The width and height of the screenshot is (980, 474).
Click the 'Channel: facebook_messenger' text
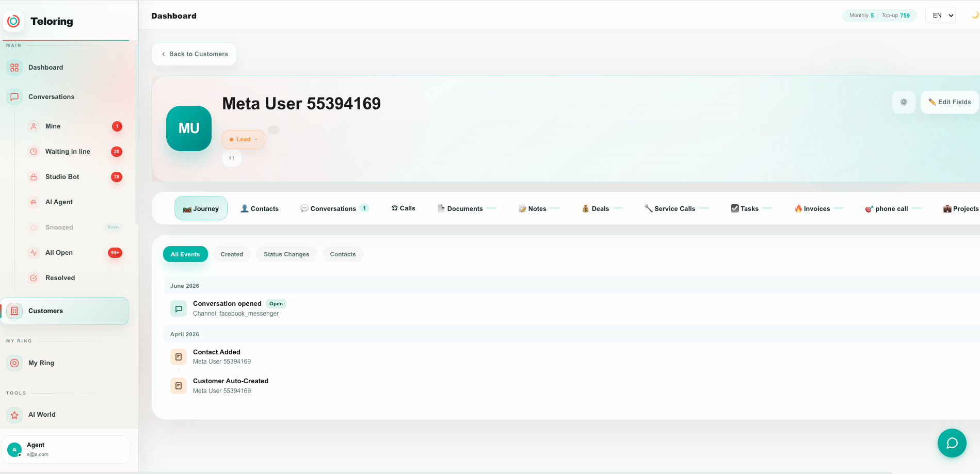(x=236, y=314)
